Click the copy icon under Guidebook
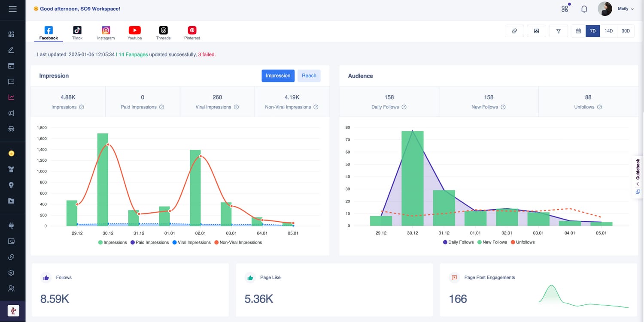The width and height of the screenshot is (644, 322). (x=638, y=192)
